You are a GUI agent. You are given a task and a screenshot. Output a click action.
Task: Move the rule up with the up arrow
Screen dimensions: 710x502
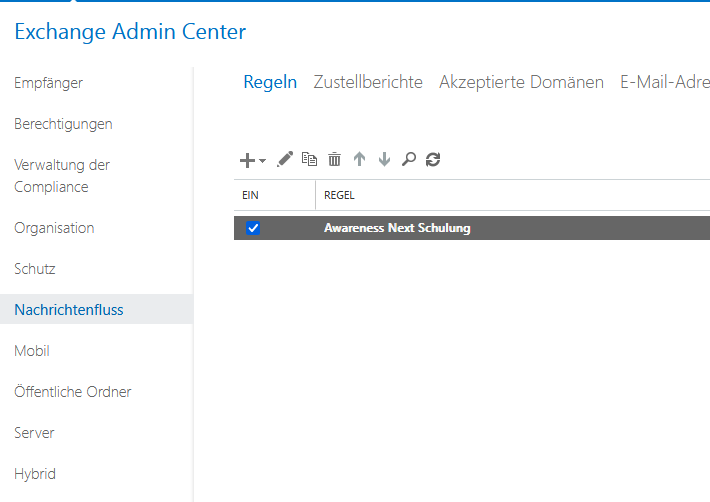360,159
